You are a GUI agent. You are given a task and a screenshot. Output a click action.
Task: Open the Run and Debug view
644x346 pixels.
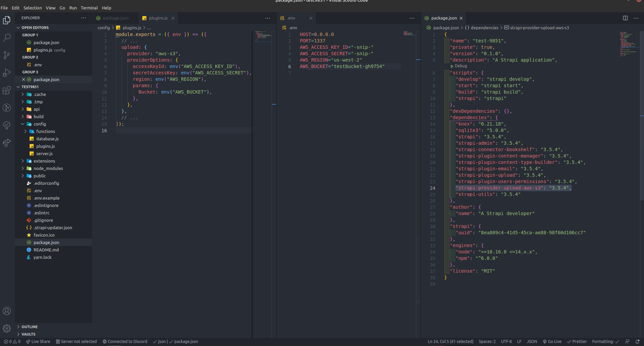point(7,72)
